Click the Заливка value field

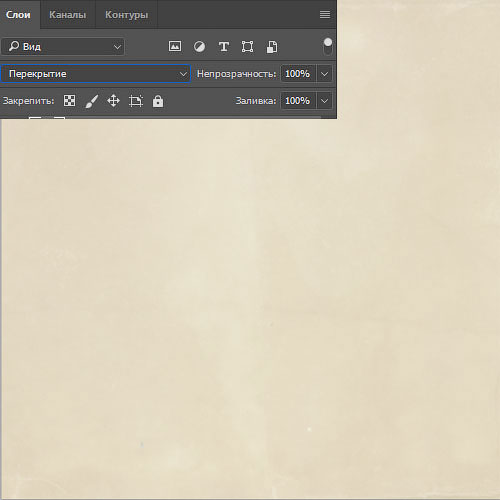click(x=298, y=101)
